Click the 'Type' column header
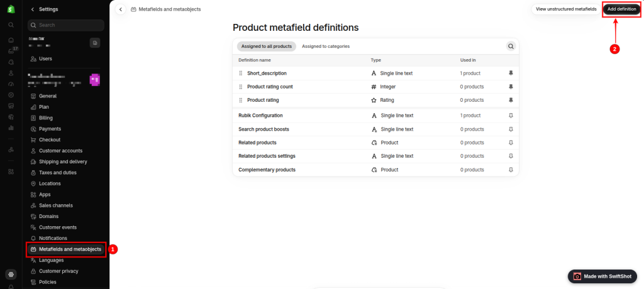This screenshot has width=644, height=289. point(376,60)
